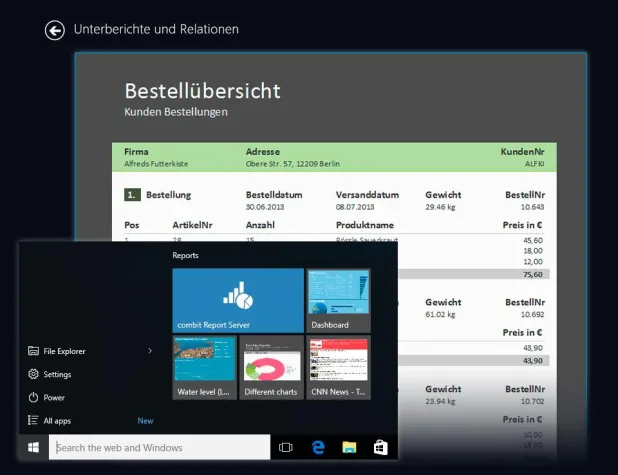Open Task View from the taskbar
This screenshot has height=475, width=618.
pos(285,447)
